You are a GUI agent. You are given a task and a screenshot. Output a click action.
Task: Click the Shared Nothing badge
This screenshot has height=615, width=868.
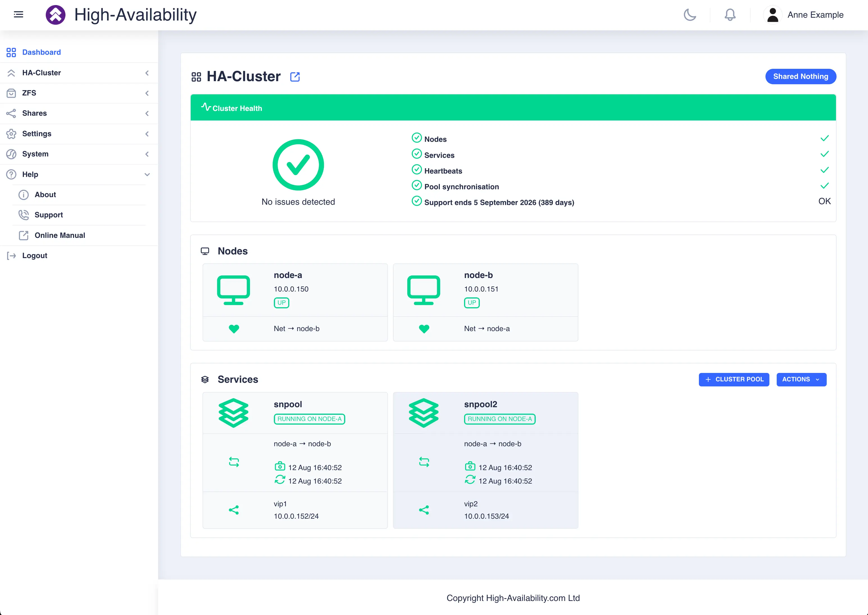801,76
